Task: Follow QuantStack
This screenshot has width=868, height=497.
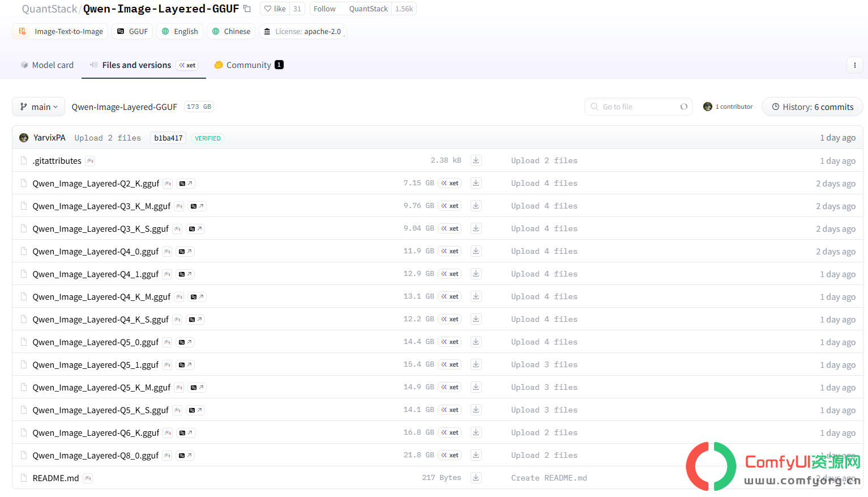Action: coord(324,9)
